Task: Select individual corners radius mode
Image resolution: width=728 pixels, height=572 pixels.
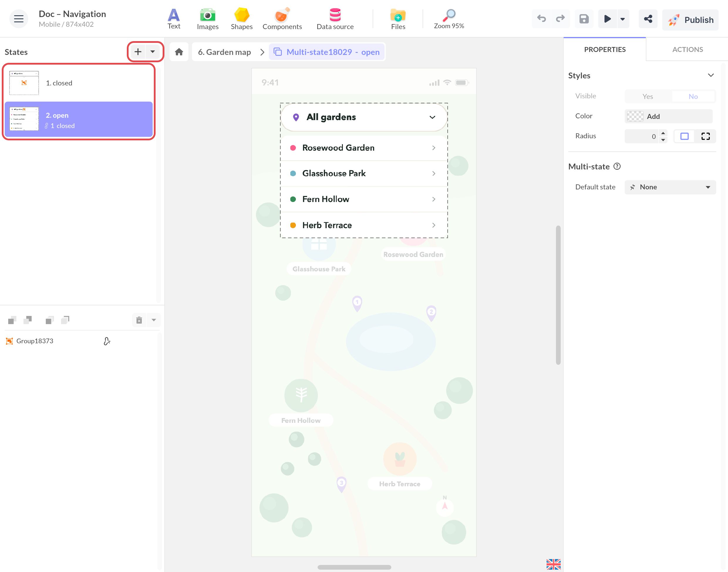Action: click(x=705, y=136)
